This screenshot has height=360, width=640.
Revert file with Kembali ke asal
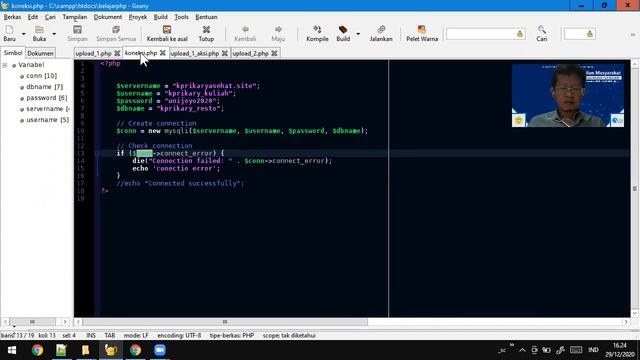(x=167, y=33)
